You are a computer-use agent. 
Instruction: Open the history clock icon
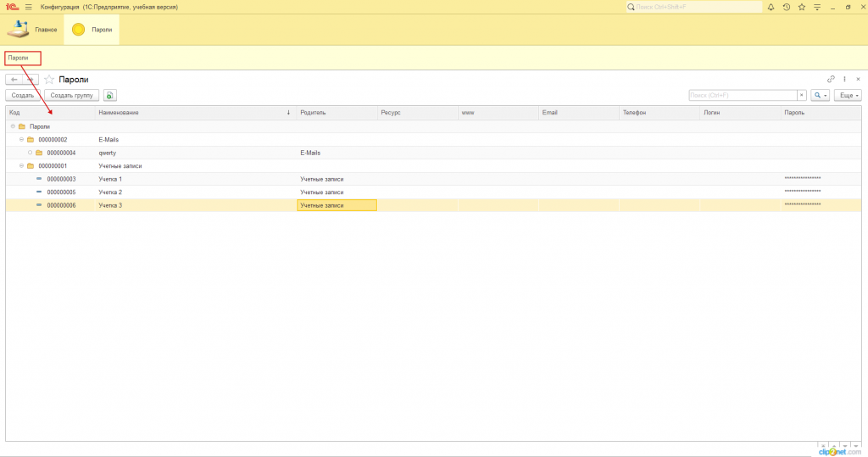786,7
